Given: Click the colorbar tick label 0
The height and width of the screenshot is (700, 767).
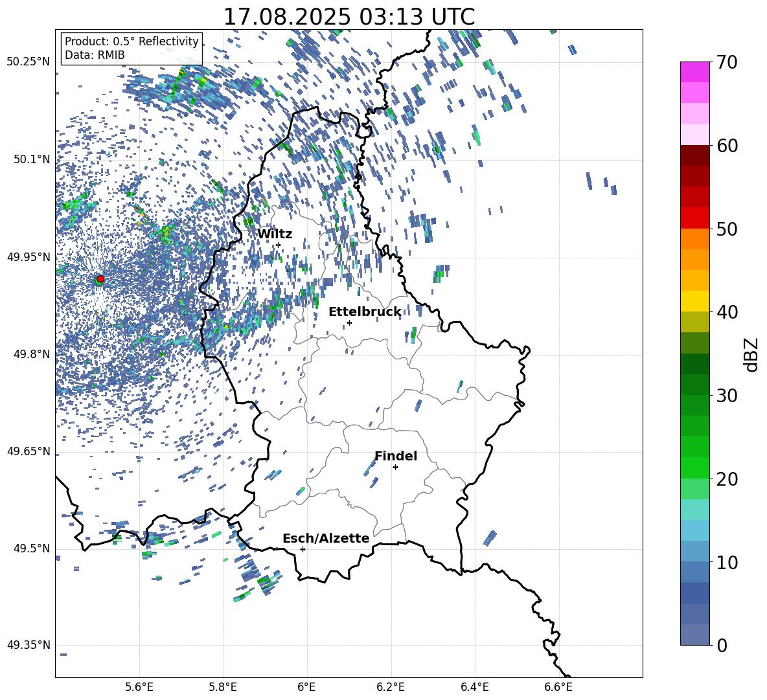Looking at the screenshot, I should coord(722,645).
